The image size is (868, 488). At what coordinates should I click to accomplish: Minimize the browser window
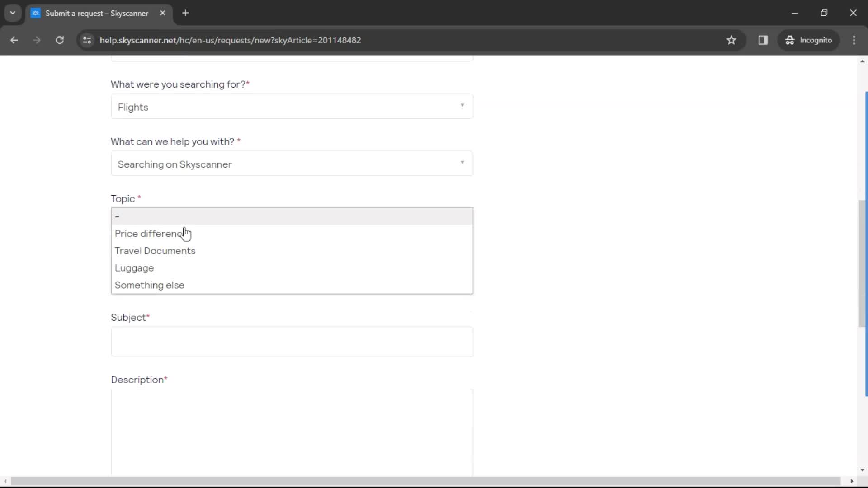coord(795,13)
